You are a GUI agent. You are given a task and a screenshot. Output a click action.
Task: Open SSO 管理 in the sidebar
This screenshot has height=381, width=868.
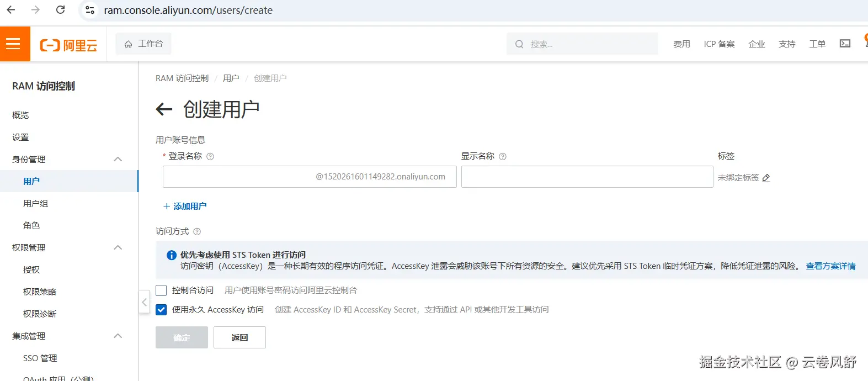40,358
